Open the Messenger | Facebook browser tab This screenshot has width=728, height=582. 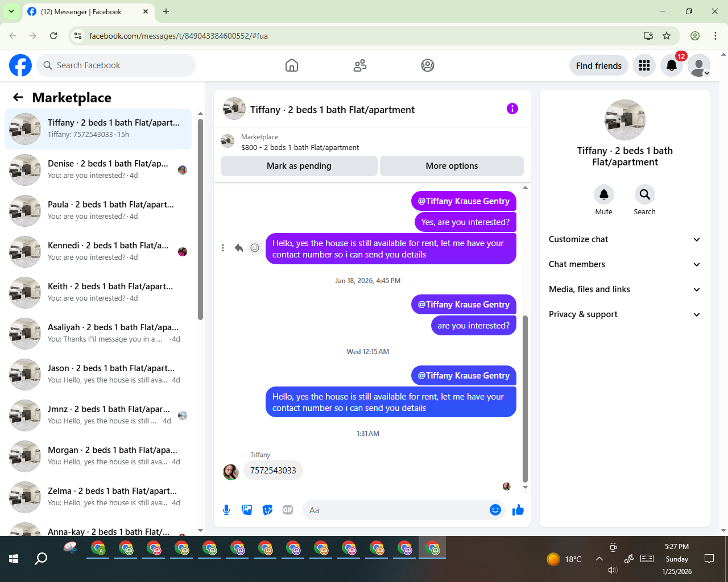click(x=88, y=11)
